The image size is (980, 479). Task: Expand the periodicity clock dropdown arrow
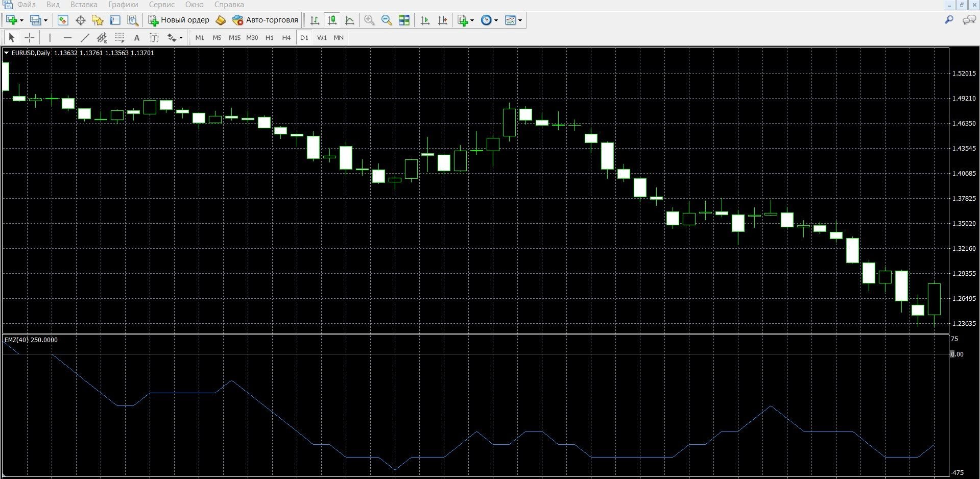coord(496,20)
